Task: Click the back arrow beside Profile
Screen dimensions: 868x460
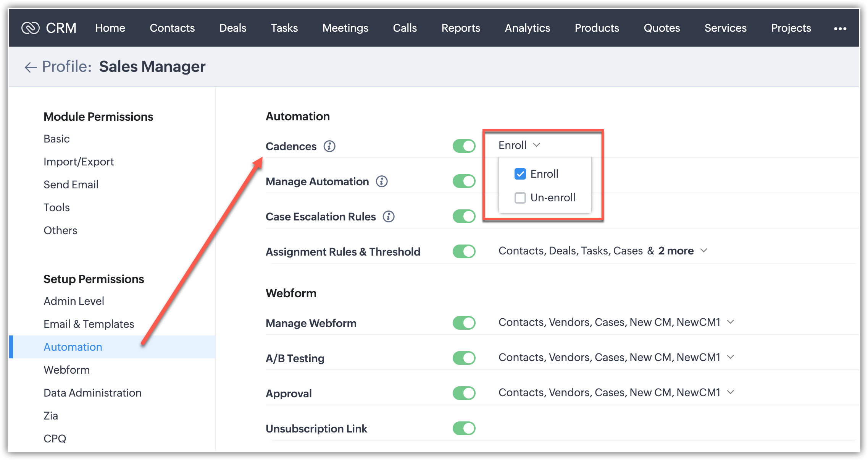Action: [31, 67]
